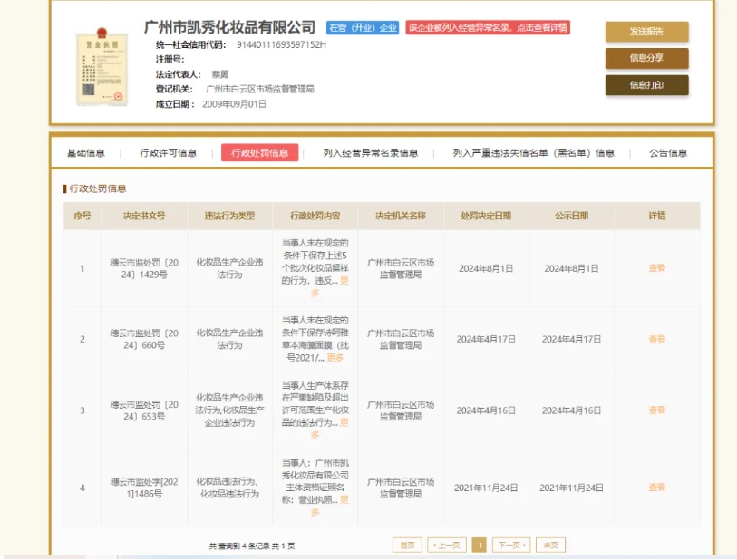
Task: Switch to the 公告信息 tab
Action: point(668,152)
